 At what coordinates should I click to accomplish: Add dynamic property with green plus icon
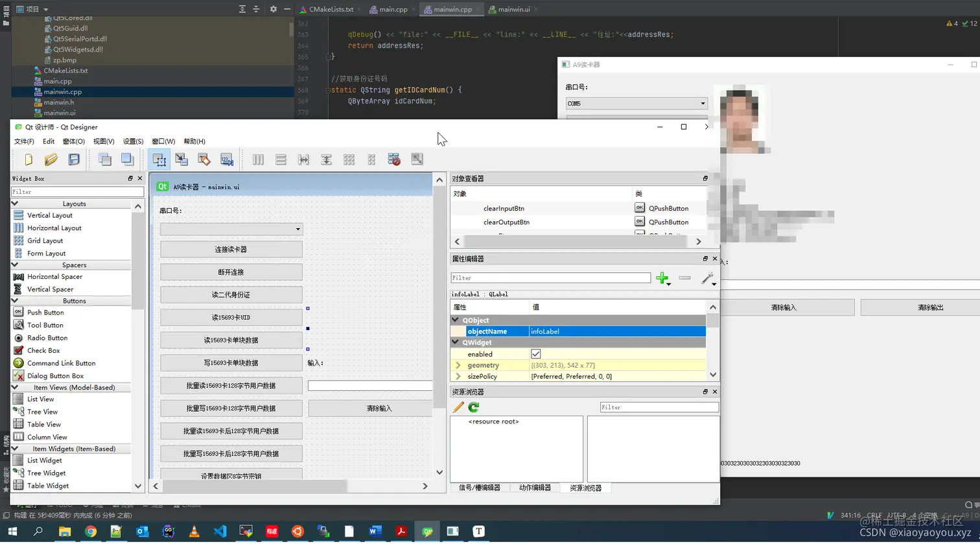[662, 278]
